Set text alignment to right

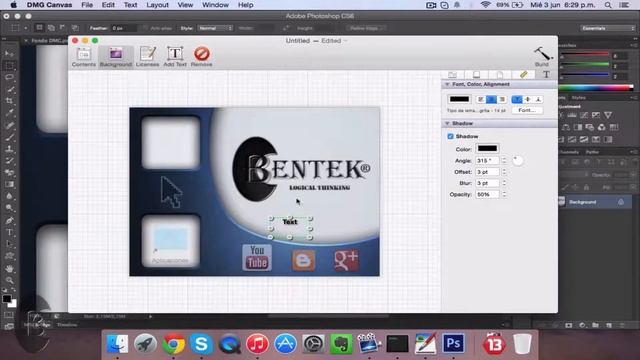[x=502, y=99]
